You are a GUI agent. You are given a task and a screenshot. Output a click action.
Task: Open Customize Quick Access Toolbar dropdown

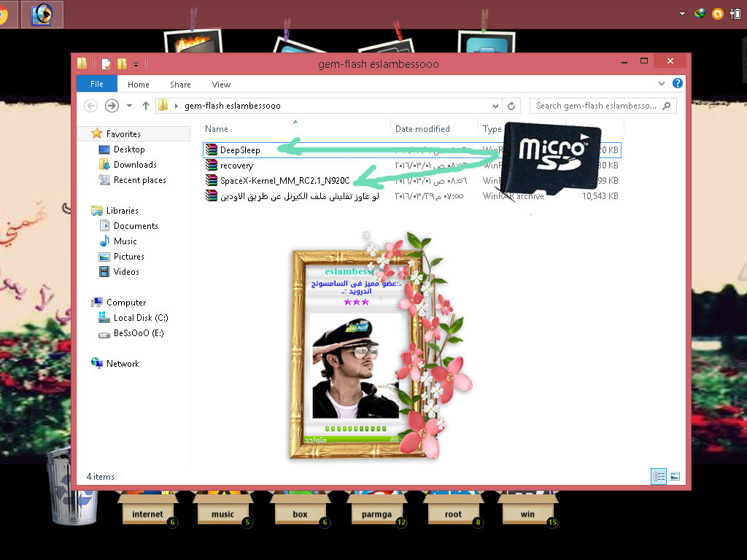point(136,64)
